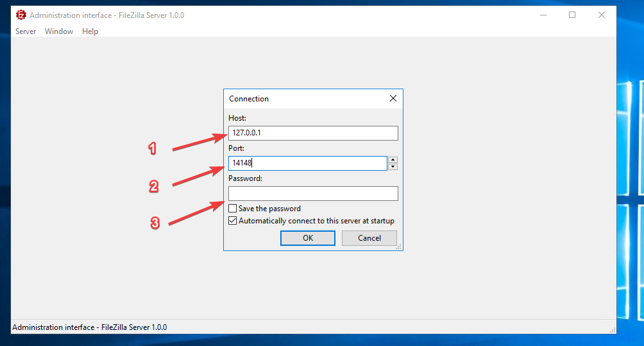Focus the Port input field
Image resolution: width=644 pixels, height=346 pixels.
pos(308,163)
